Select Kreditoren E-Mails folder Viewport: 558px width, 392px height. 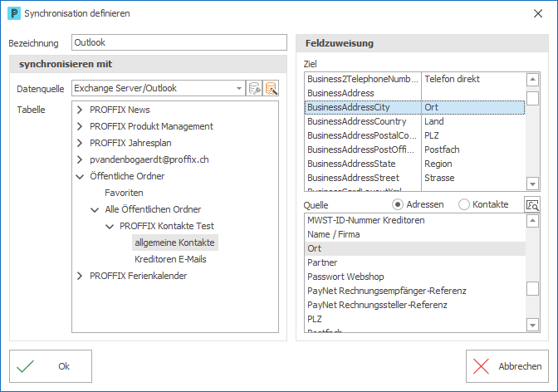click(170, 259)
